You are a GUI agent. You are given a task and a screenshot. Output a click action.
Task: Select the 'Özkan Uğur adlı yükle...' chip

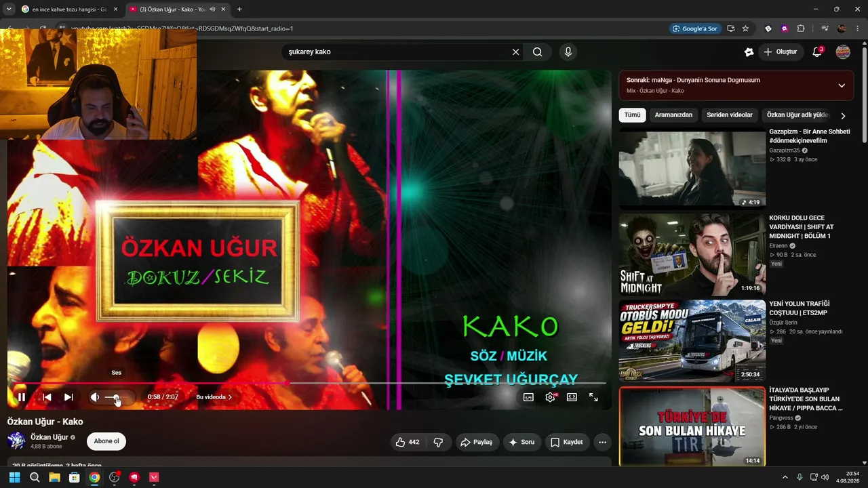click(798, 115)
